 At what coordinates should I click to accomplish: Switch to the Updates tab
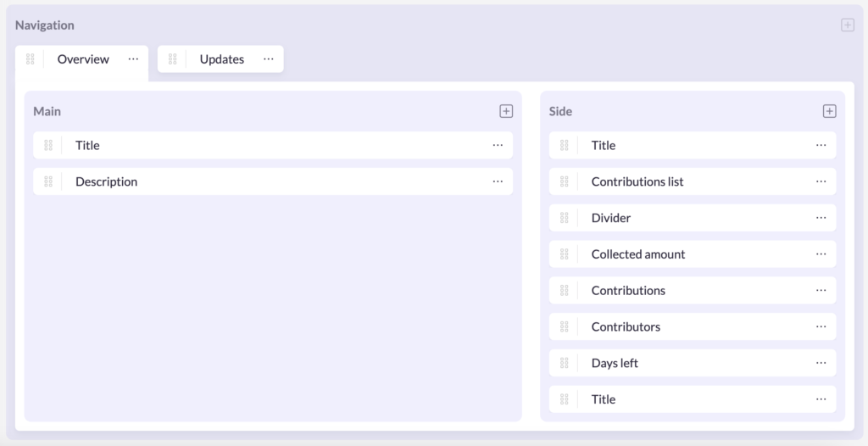(221, 59)
